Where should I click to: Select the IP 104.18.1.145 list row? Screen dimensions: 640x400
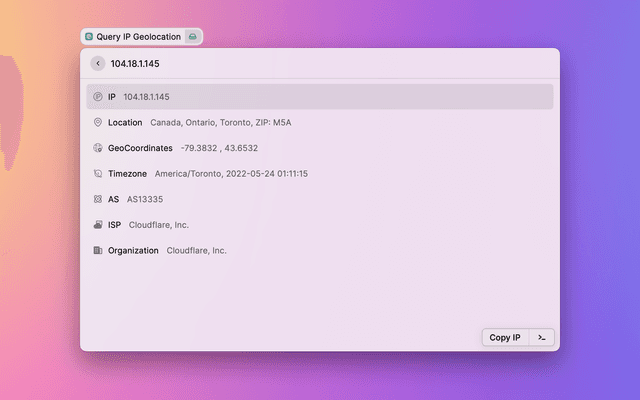tap(320, 97)
